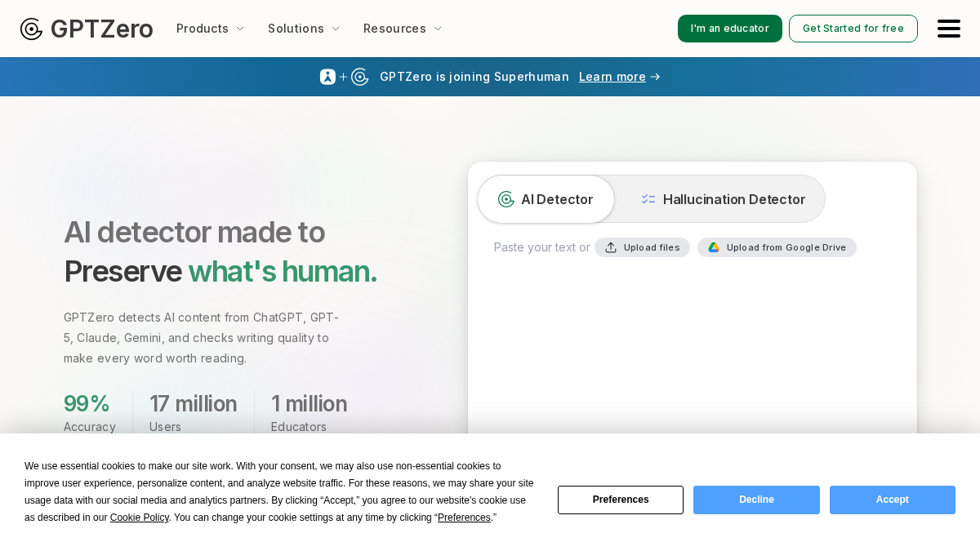Accept cookies
980x551 pixels.
coord(893,500)
